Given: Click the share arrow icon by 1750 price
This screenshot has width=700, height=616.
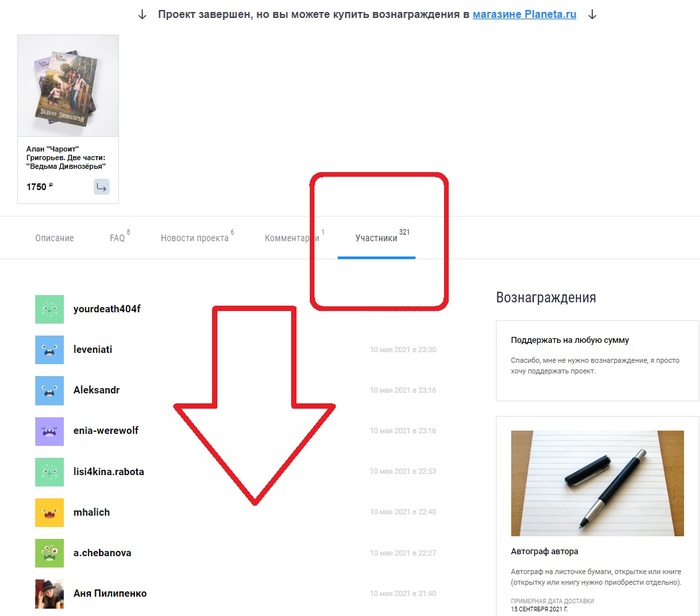Looking at the screenshot, I should (x=102, y=187).
